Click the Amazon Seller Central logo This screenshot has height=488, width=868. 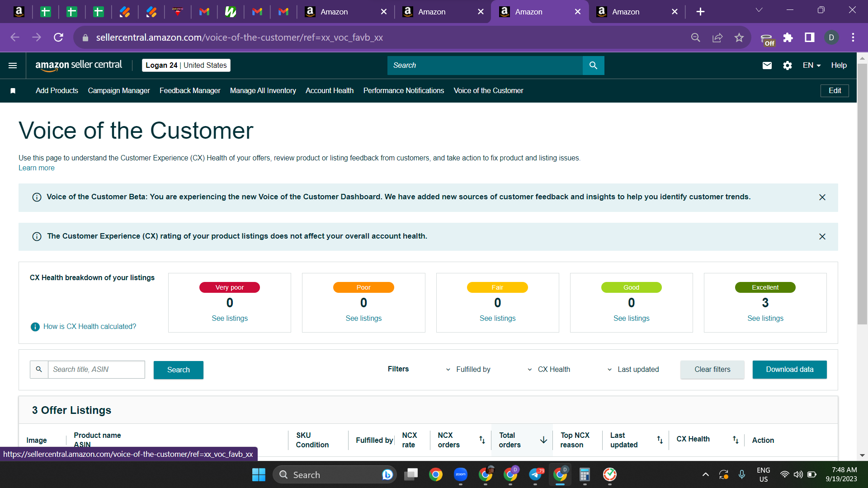(x=79, y=66)
